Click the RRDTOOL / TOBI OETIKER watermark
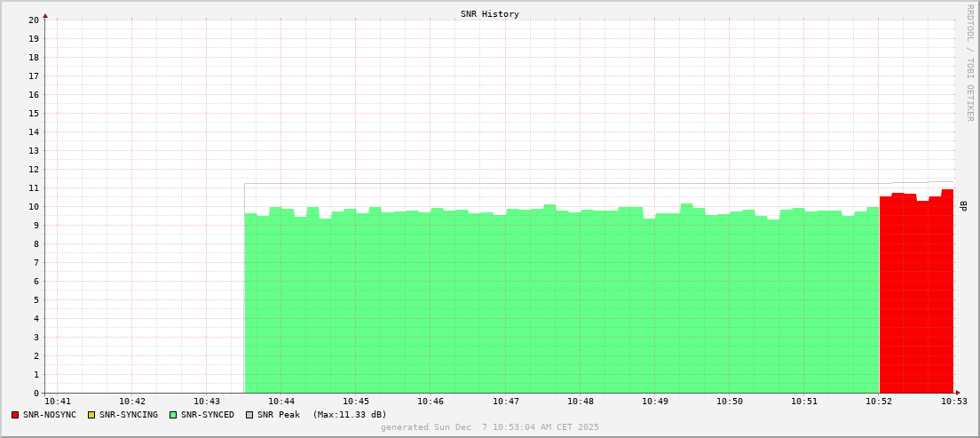Viewport: 980px width, 438px height. 969,62
